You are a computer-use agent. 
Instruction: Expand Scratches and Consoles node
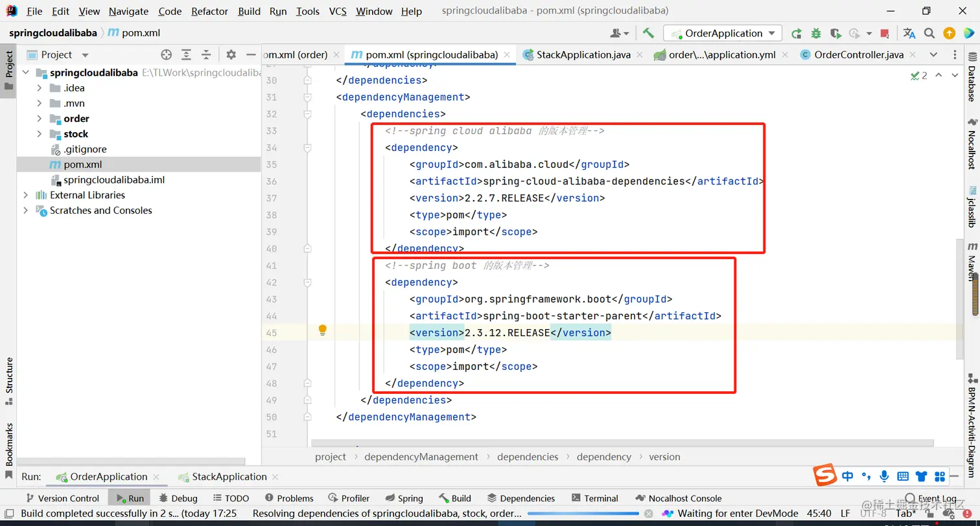click(x=25, y=211)
